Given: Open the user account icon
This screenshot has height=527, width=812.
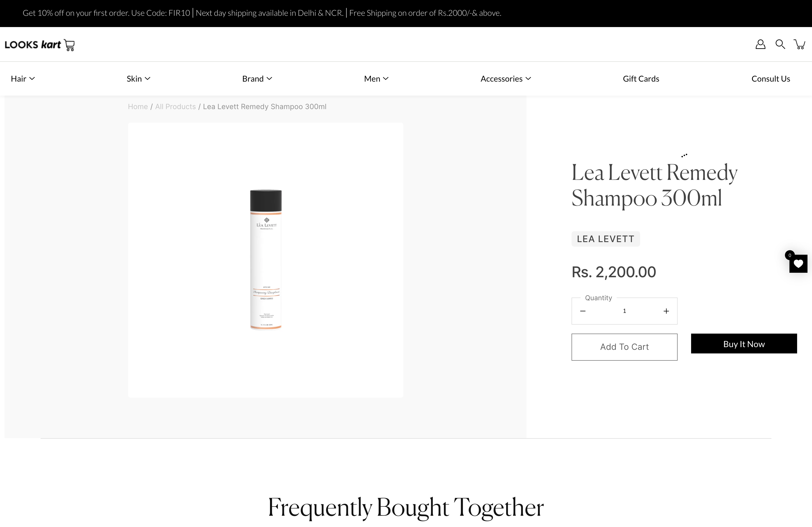Looking at the screenshot, I should point(760,44).
